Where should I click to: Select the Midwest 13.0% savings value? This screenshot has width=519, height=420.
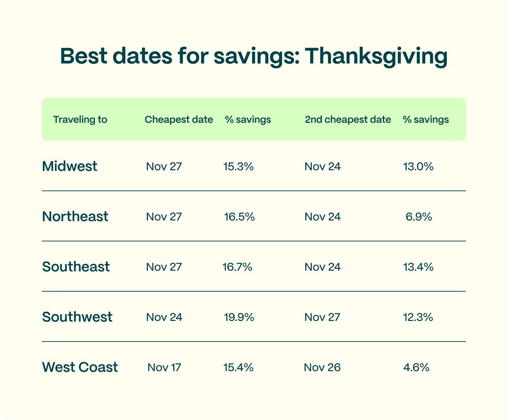tap(418, 166)
